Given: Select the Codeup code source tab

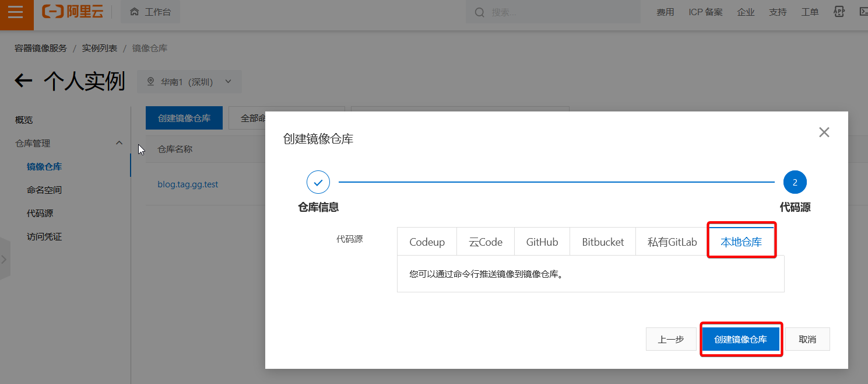Looking at the screenshot, I should point(427,242).
